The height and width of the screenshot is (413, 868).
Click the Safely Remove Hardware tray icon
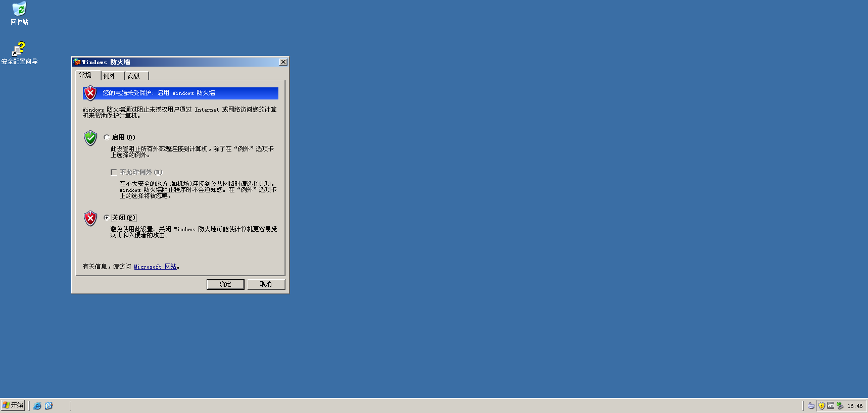840,406
